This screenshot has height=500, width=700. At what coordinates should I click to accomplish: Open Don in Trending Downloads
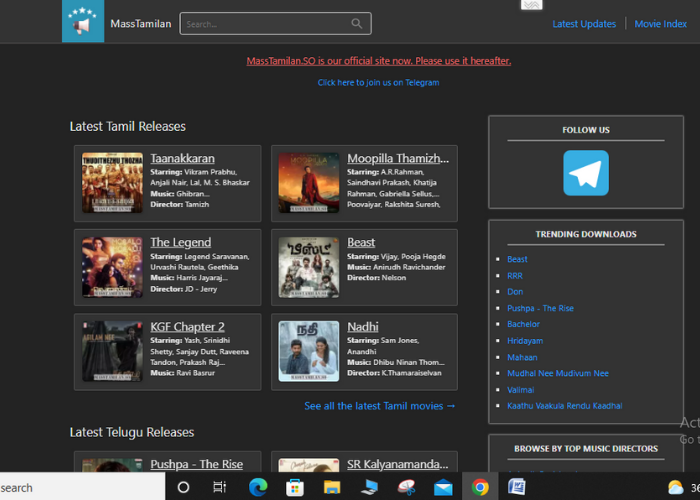pos(515,292)
